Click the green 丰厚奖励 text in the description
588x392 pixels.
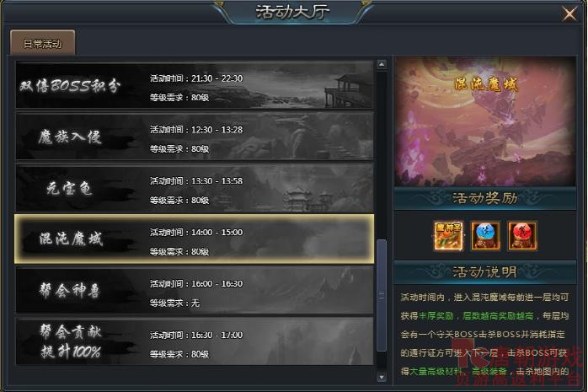[x=436, y=316]
